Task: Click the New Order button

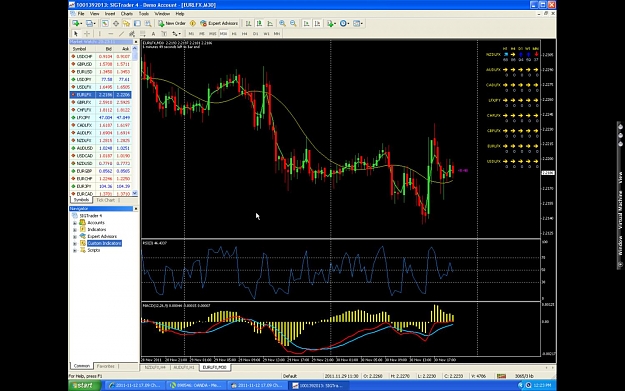Action: pyautogui.click(x=172, y=24)
